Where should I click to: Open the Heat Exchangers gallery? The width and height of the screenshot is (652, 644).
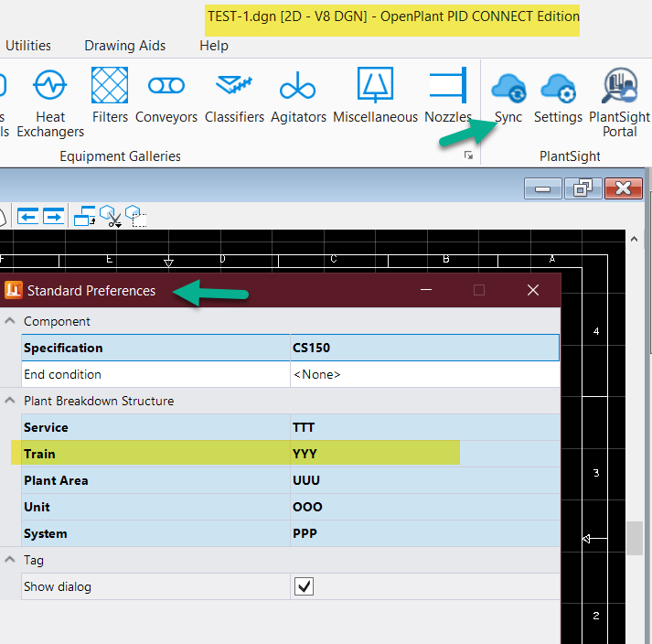(50, 102)
